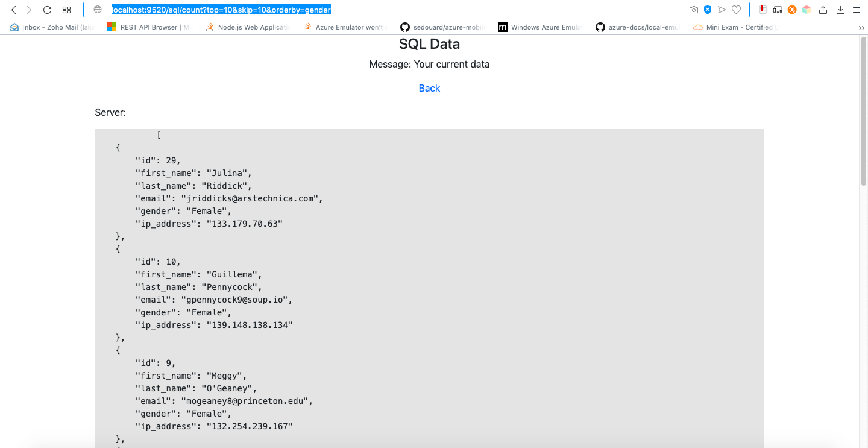This screenshot has width=868, height=448.
Task: Go back to the previous page
Action: coord(13,10)
